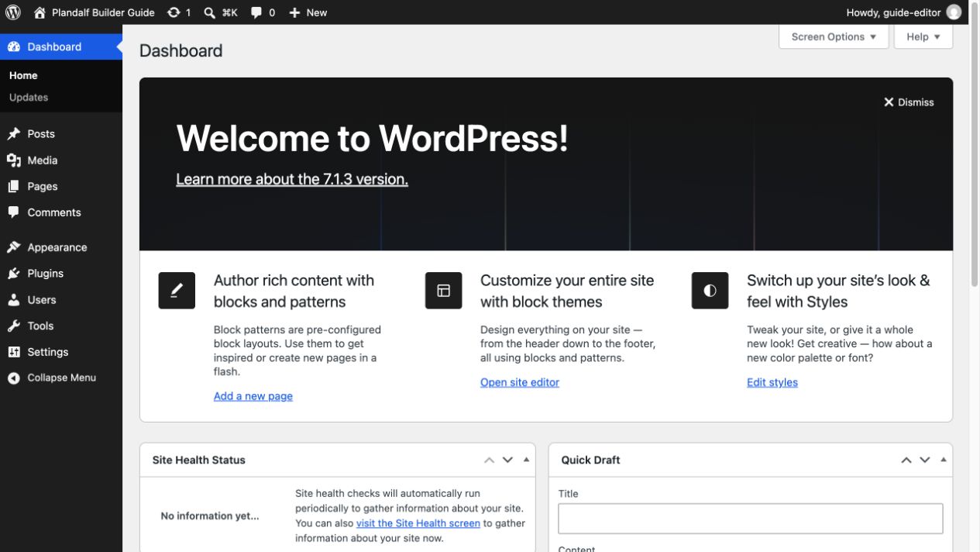
Task: Click the Quick Draft Title input field
Action: tap(751, 519)
